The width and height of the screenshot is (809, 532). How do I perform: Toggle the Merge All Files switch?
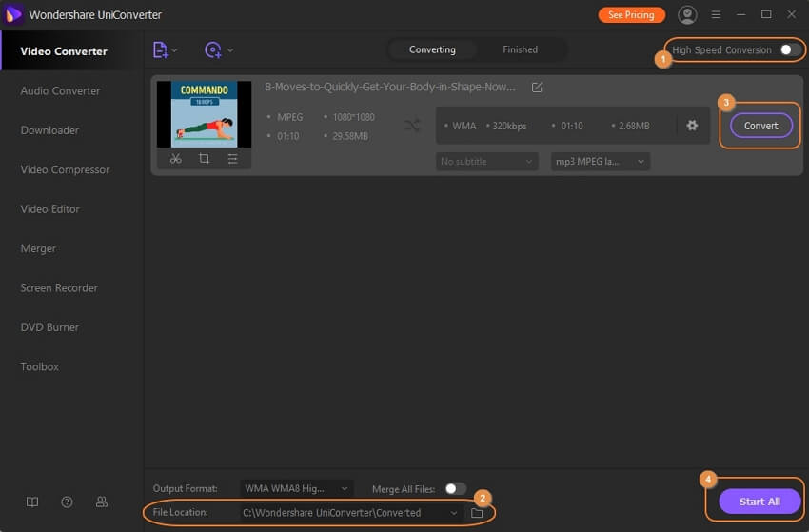pyautogui.click(x=456, y=488)
